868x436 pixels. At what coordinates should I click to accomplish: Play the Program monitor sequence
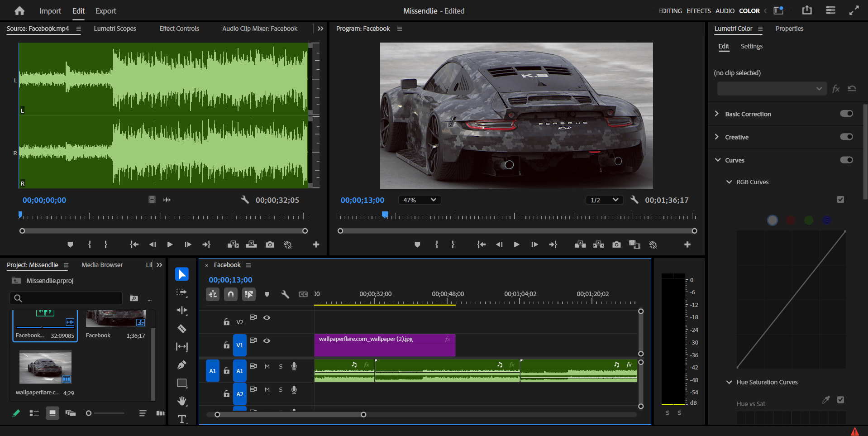pos(516,244)
